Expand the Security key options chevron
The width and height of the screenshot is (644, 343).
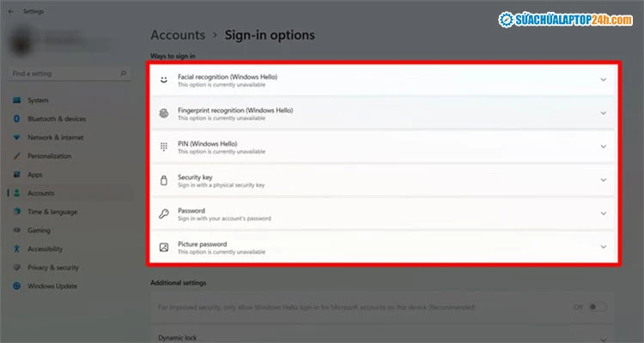point(603,180)
